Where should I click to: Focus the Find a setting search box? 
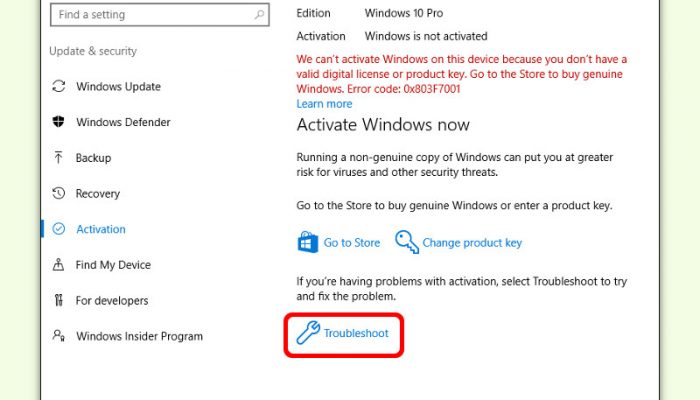coord(160,15)
